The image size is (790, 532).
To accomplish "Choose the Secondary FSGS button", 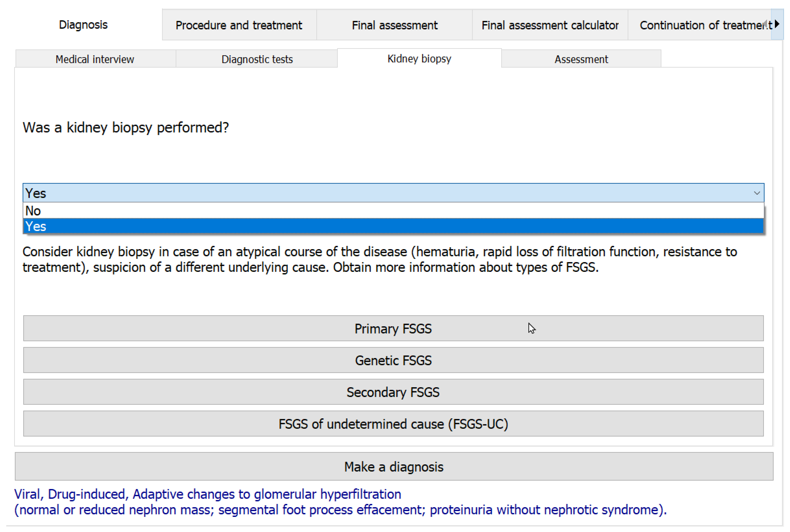I will coord(393,392).
